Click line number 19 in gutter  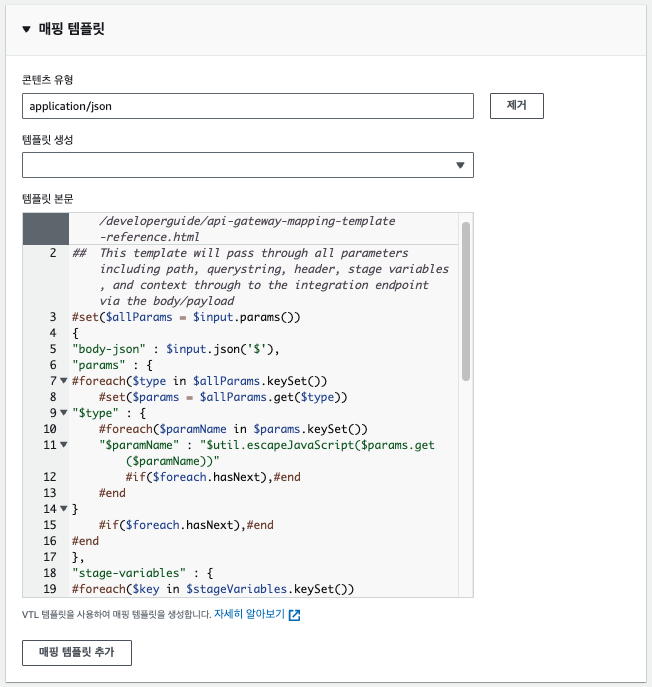tap(50, 589)
